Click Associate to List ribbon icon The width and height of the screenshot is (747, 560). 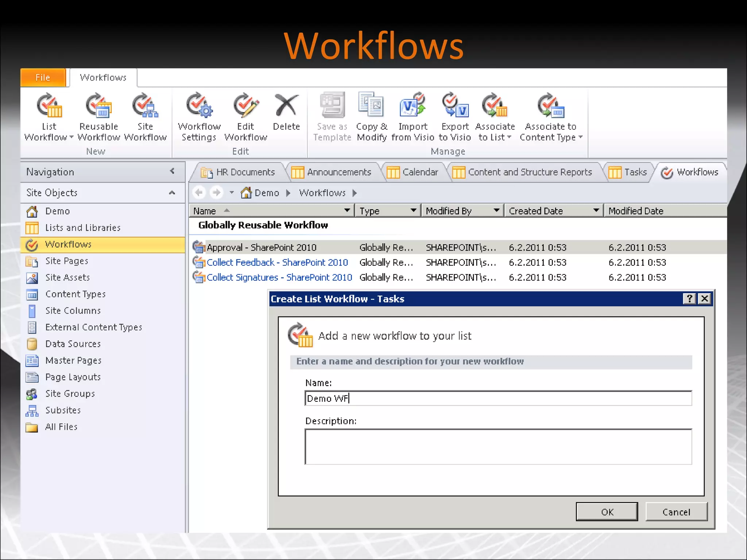click(495, 106)
